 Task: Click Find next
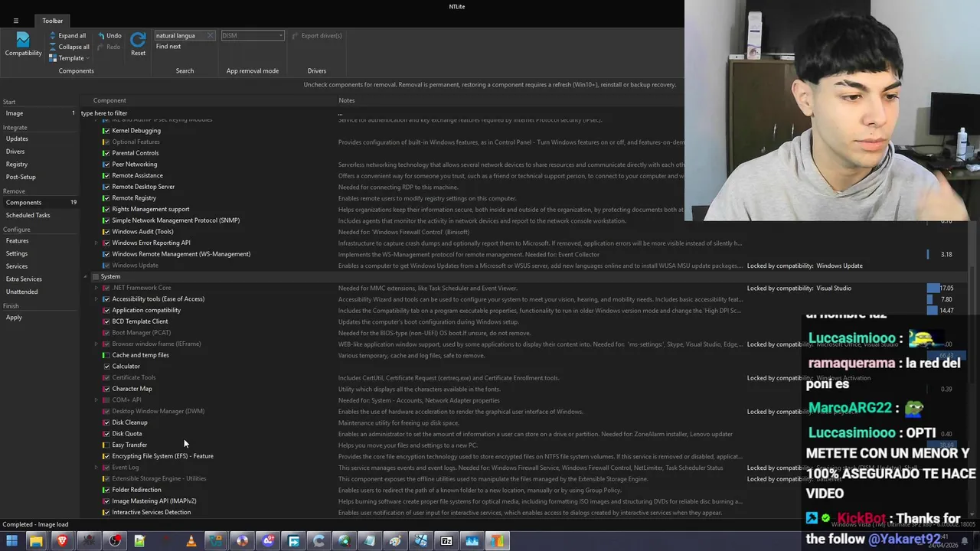pyautogui.click(x=168, y=47)
